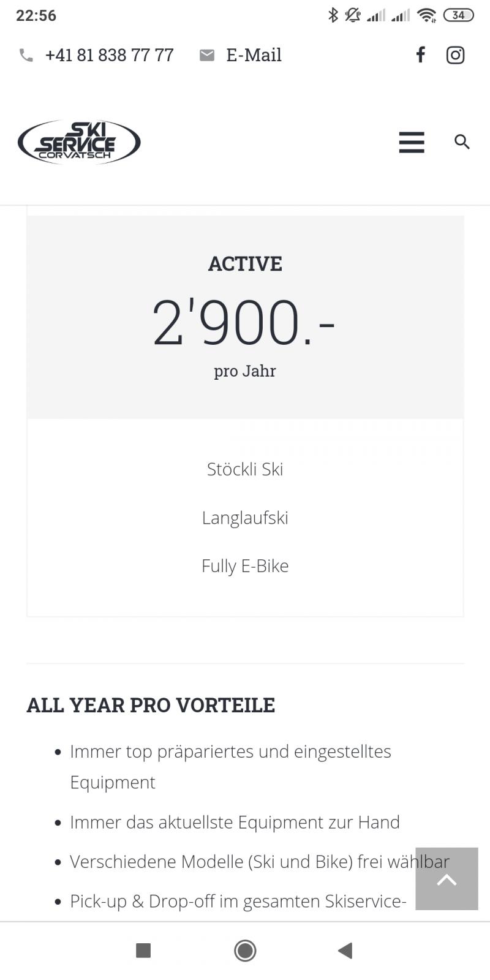This screenshot has width=490, height=980.
Task: Select the Langlaufski item
Action: [x=245, y=518]
